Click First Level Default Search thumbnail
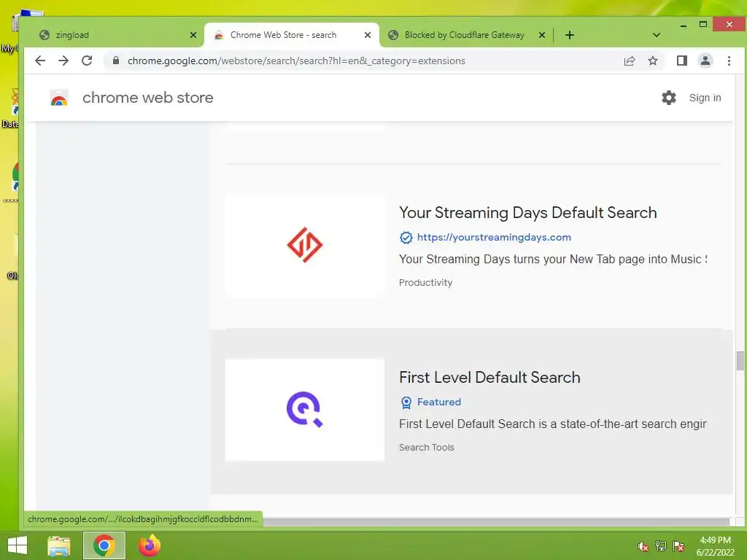Image resolution: width=747 pixels, height=560 pixels. 305,410
